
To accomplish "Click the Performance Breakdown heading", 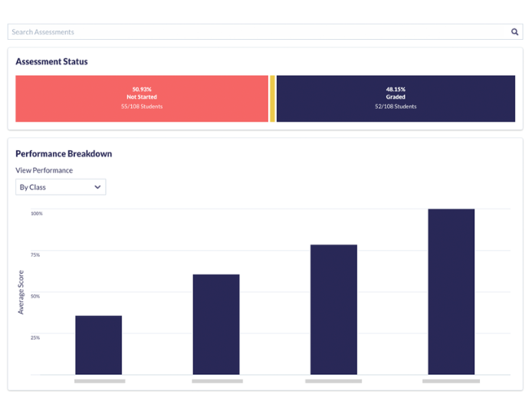I will click(64, 153).
